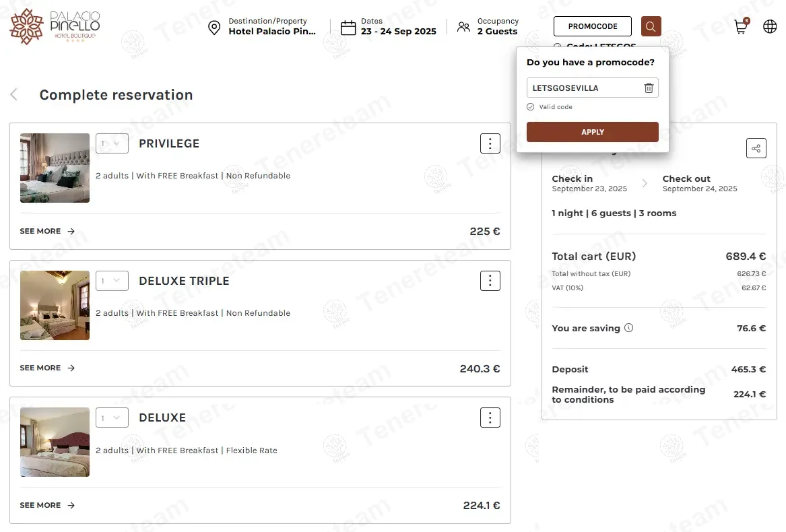Expand PRIVILEGE room quantity dropdown
This screenshot has width=786, height=532.
(112, 143)
